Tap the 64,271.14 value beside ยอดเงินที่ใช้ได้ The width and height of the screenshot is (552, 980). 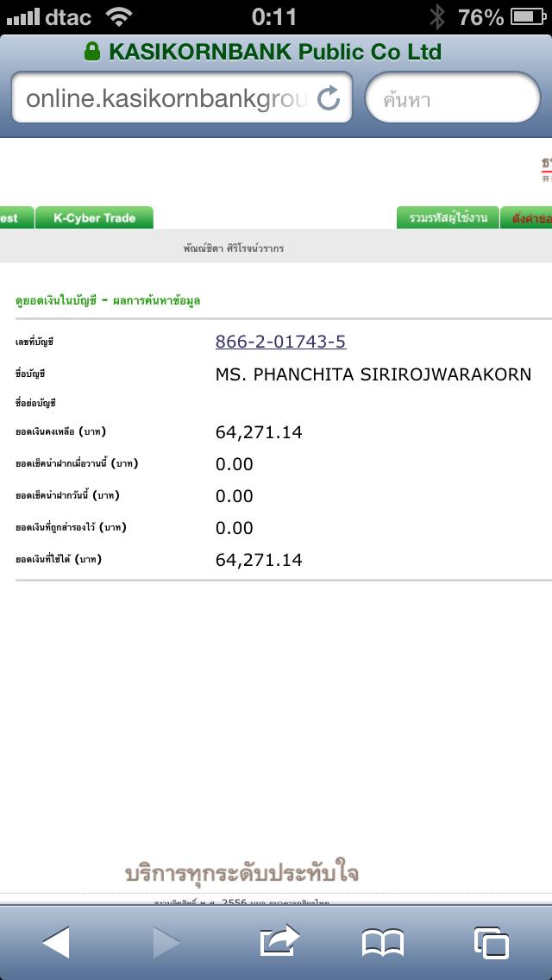pos(259,559)
